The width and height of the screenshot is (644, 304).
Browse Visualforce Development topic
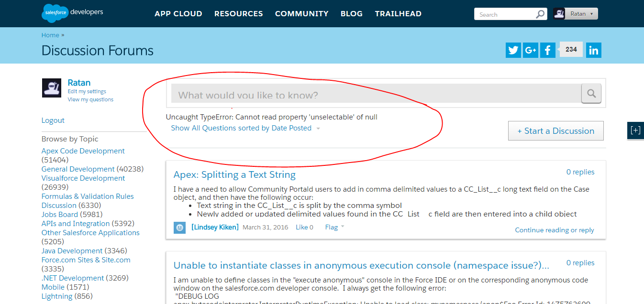point(83,178)
